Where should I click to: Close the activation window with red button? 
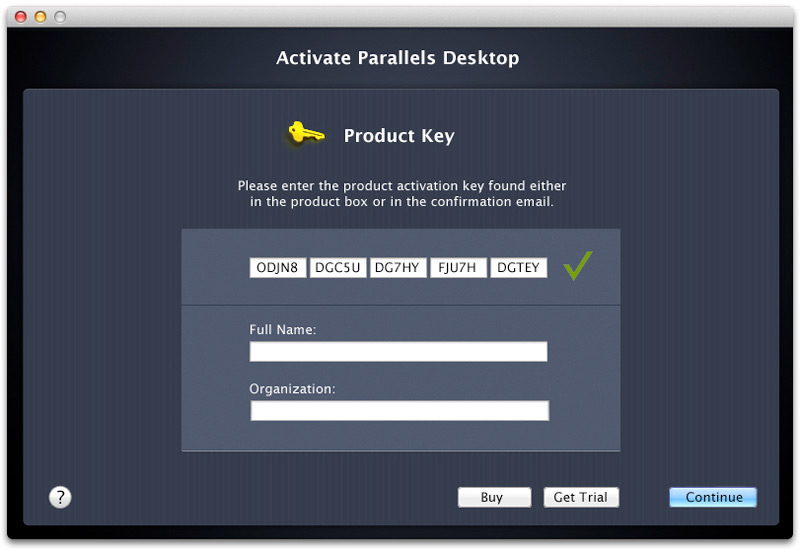point(21,17)
